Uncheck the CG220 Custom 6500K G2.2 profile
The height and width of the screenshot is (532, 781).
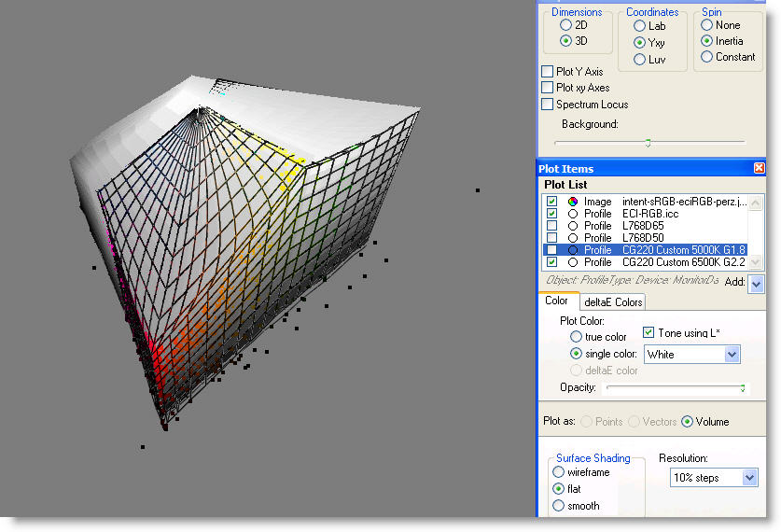coord(551,262)
